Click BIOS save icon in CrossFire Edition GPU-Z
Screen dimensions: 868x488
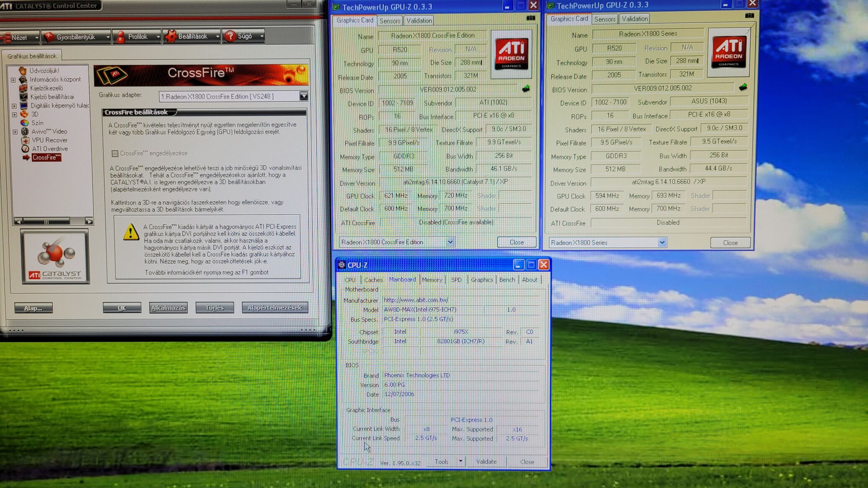(526, 88)
